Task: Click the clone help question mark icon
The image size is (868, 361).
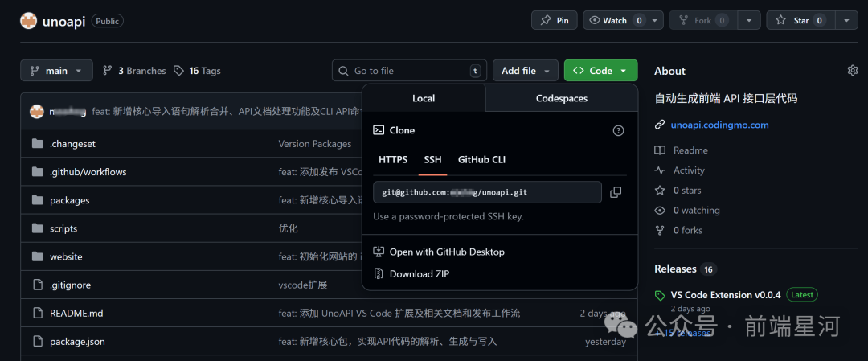Action: 618,131
